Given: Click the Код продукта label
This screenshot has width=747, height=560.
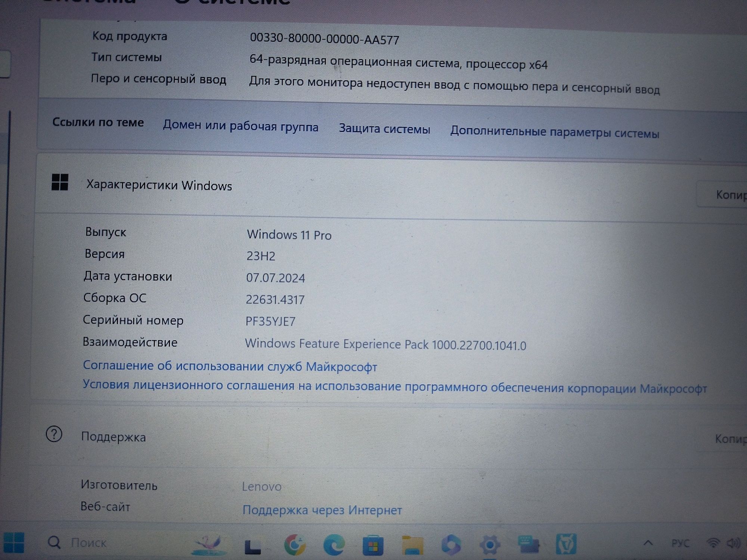Looking at the screenshot, I should point(130,36).
